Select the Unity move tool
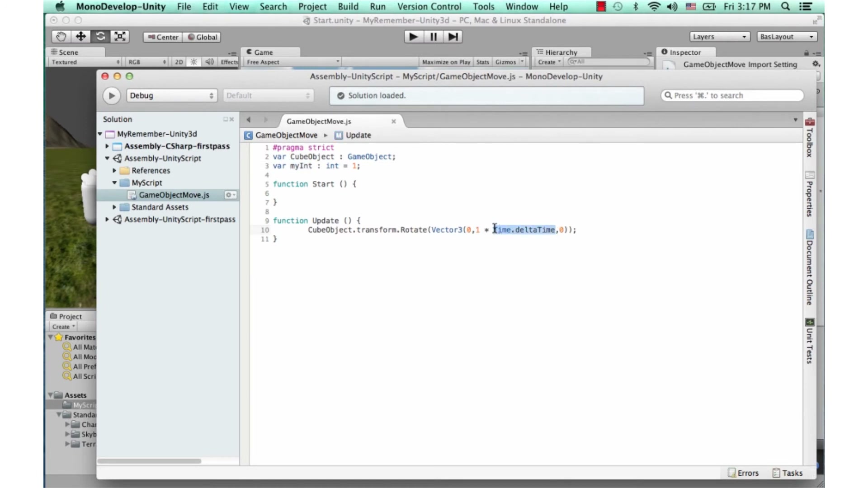Image resolution: width=868 pixels, height=488 pixels. pyautogui.click(x=81, y=37)
